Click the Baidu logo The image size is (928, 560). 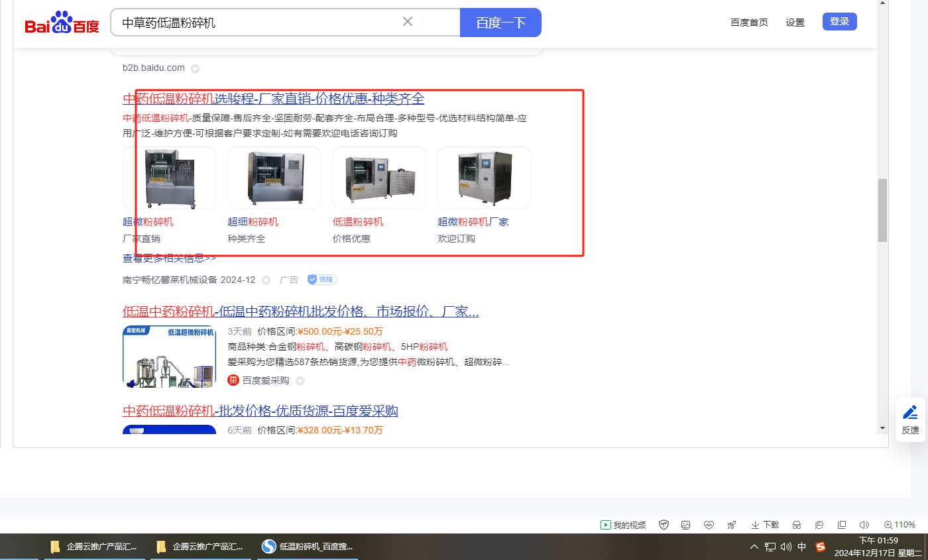[62, 22]
